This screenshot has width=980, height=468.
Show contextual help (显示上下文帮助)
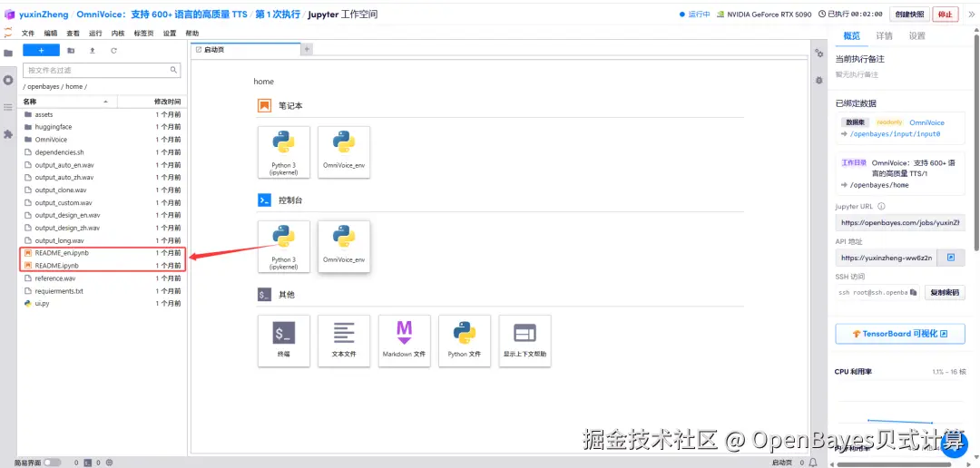(x=525, y=340)
